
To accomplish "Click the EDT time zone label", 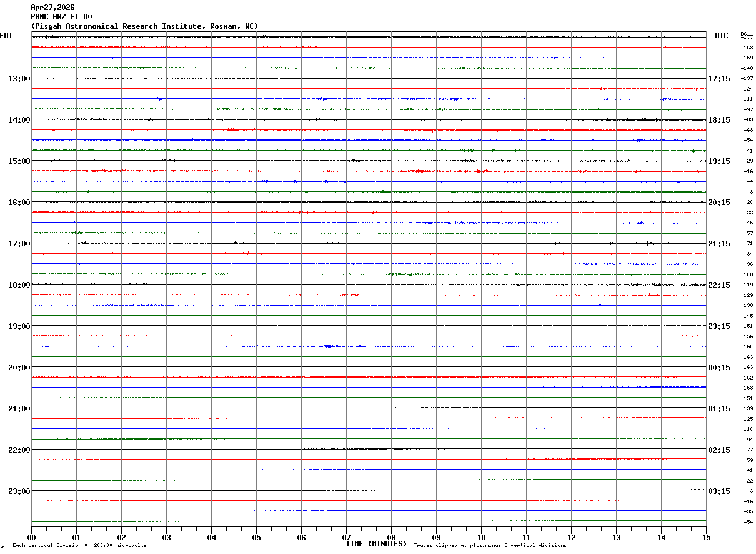I will [x=6, y=36].
